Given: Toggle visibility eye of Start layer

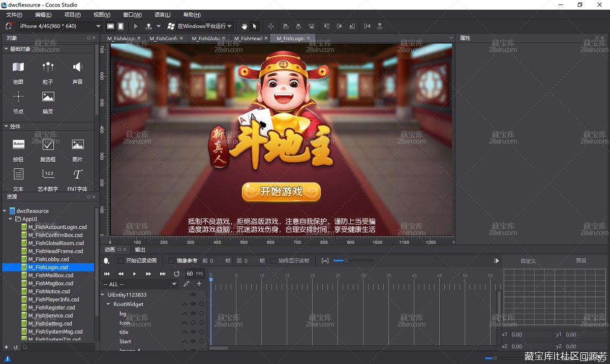Looking at the screenshot, I should (x=193, y=342).
